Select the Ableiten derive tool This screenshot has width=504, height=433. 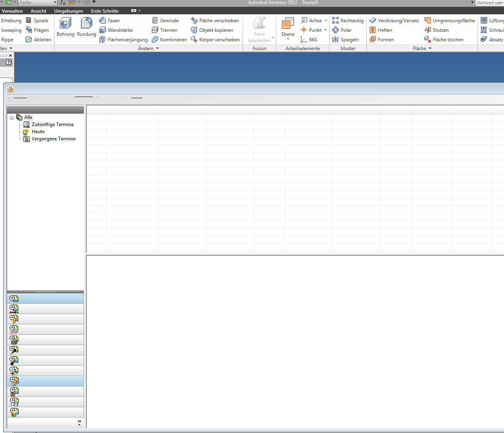39,39
